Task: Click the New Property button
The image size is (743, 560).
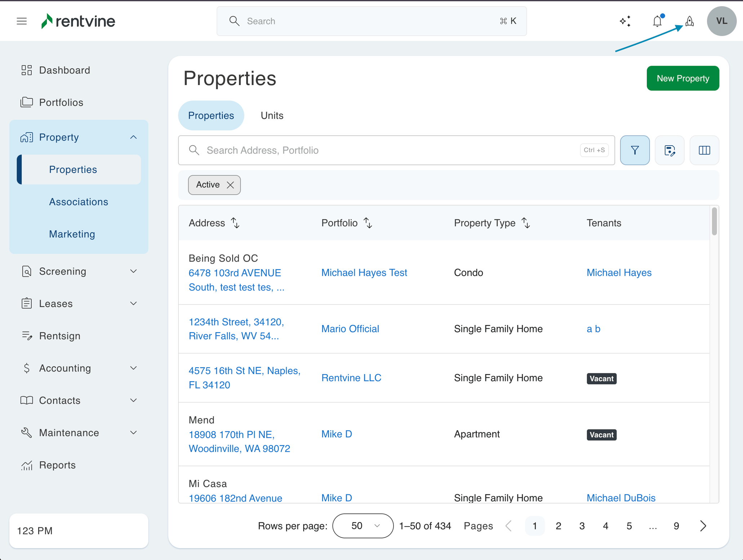Action: click(x=682, y=78)
